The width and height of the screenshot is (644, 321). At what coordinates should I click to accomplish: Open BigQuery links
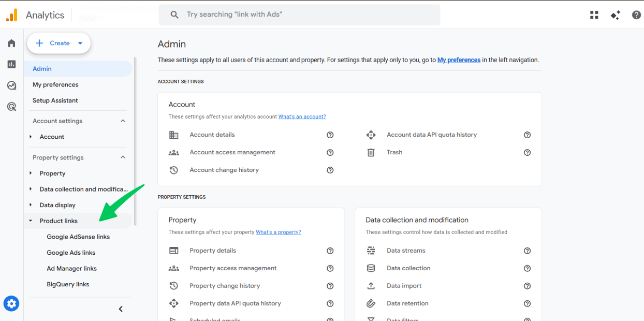point(68,284)
